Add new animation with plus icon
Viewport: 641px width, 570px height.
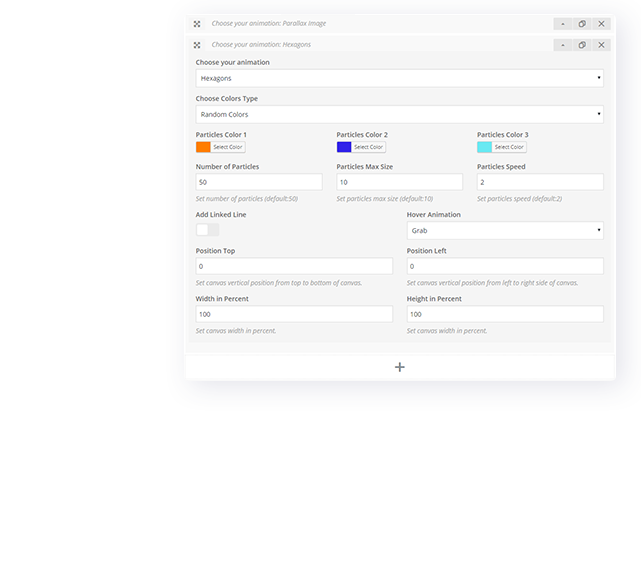click(x=400, y=367)
